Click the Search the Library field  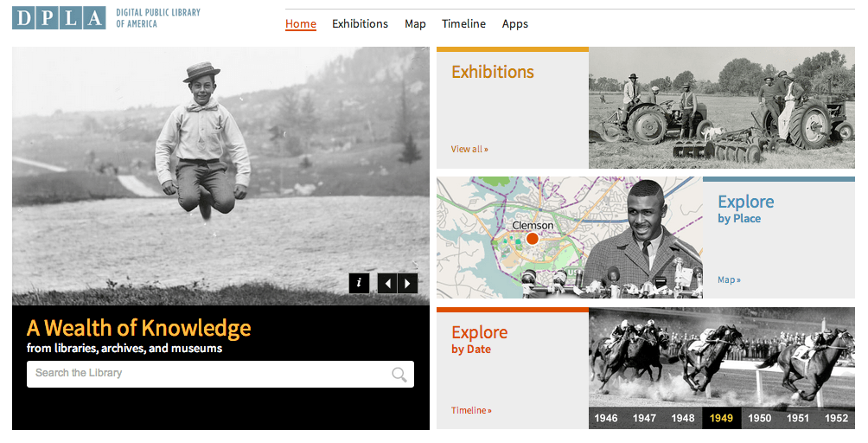(x=220, y=374)
